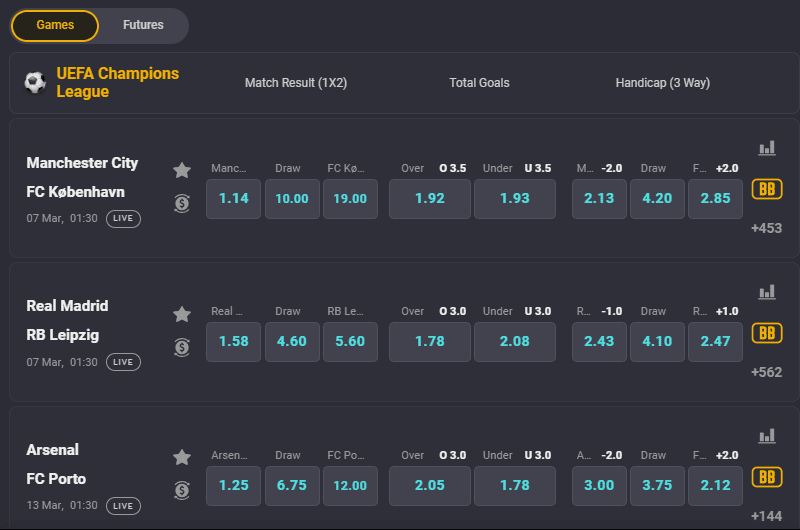Viewport: 800px width, 530px height.
Task: Click LIVE badge on Real Madrid match
Action: pyautogui.click(x=123, y=362)
